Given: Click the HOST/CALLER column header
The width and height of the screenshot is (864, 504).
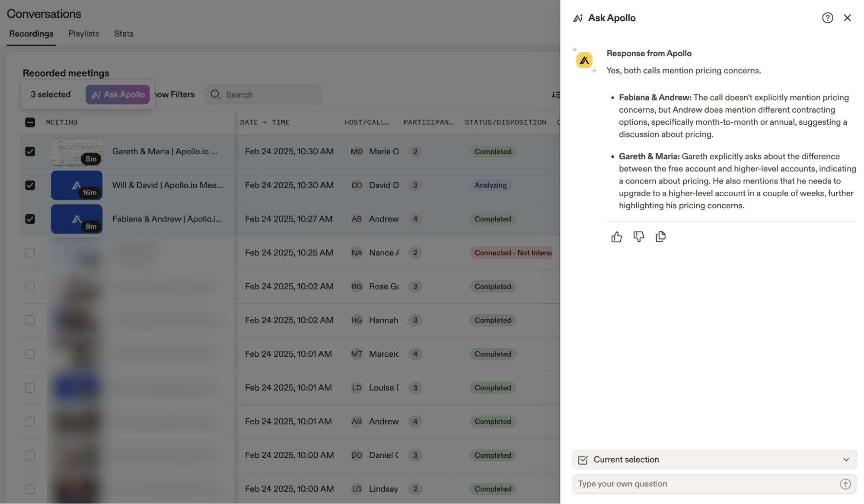Looking at the screenshot, I should 367,122.
